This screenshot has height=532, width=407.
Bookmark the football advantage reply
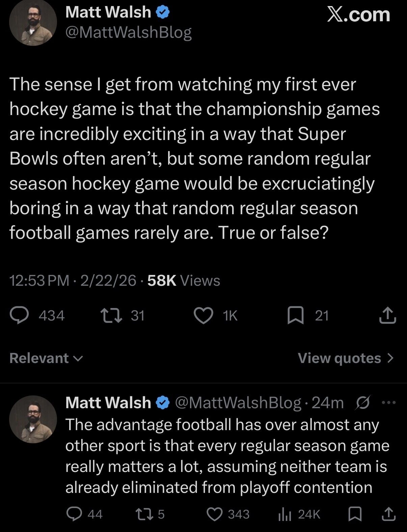355,514
